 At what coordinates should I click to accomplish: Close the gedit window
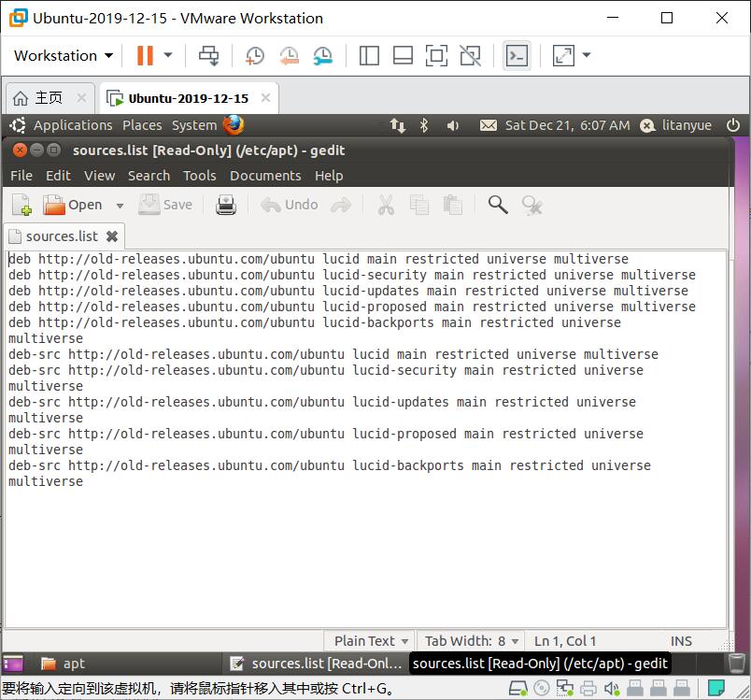point(20,150)
